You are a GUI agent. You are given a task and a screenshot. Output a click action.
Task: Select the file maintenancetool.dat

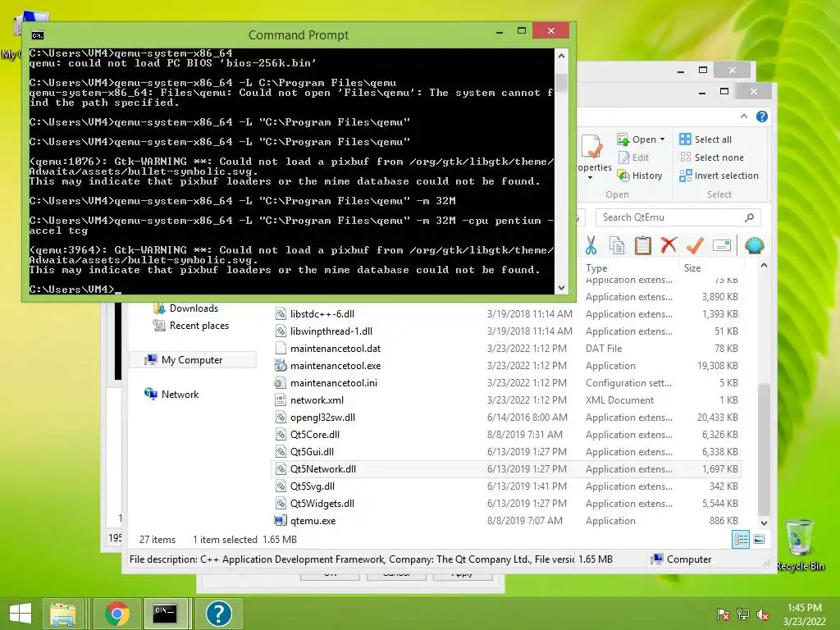tap(336, 348)
